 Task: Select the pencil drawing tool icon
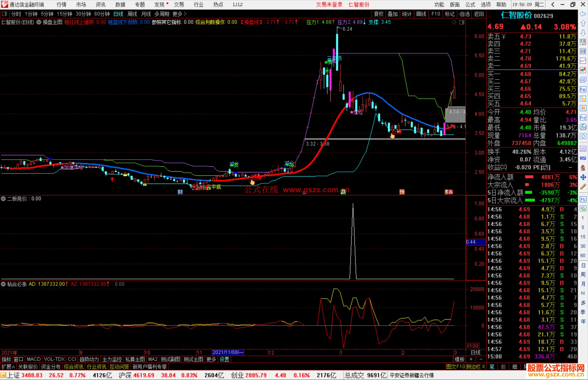pos(583,187)
